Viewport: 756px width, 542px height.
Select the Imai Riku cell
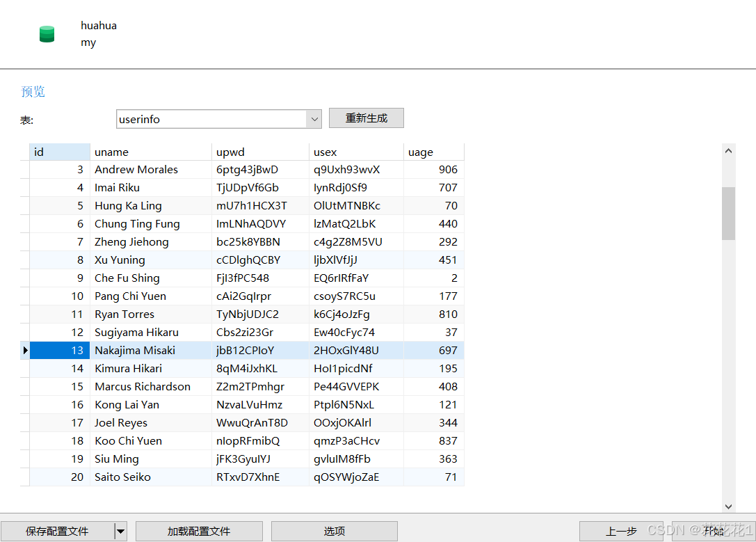[x=151, y=188]
